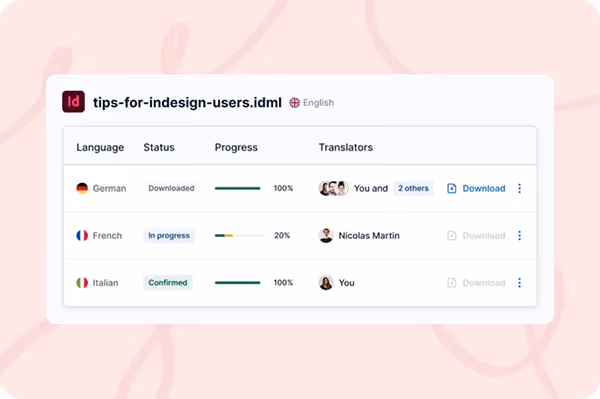Click the Confirmed status badge
The image size is (600, 399).
168,283
